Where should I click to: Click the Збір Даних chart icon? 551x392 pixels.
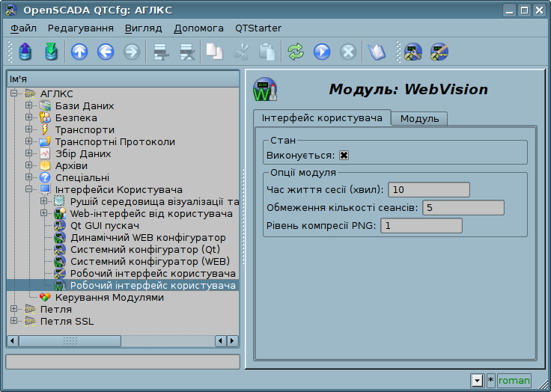45,153
